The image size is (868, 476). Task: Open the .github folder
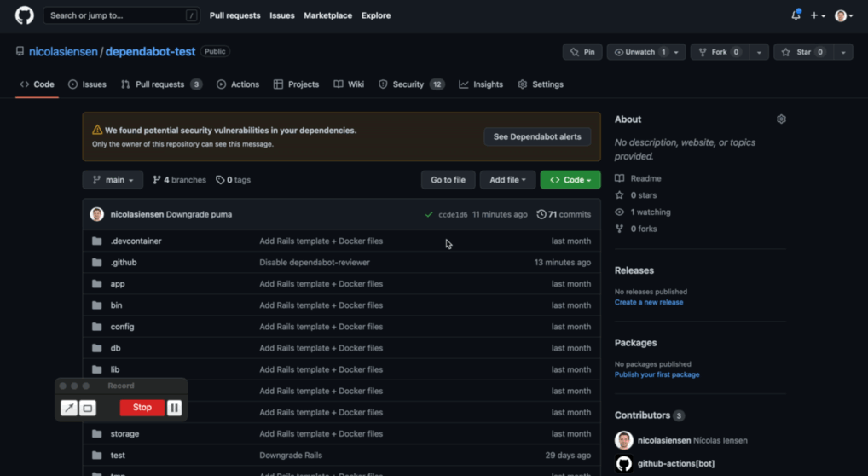click(x=124, y=263)
